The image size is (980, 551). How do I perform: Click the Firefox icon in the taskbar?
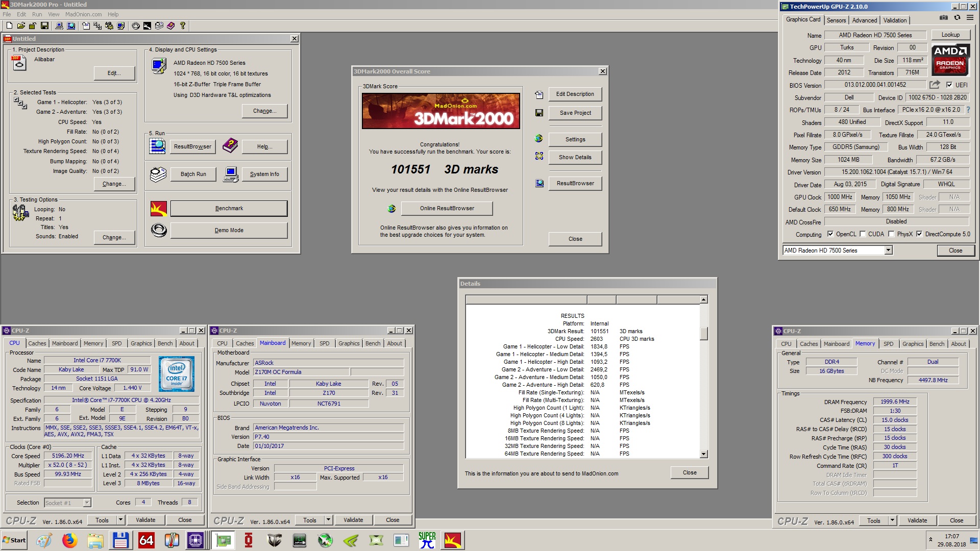[69, 540]
